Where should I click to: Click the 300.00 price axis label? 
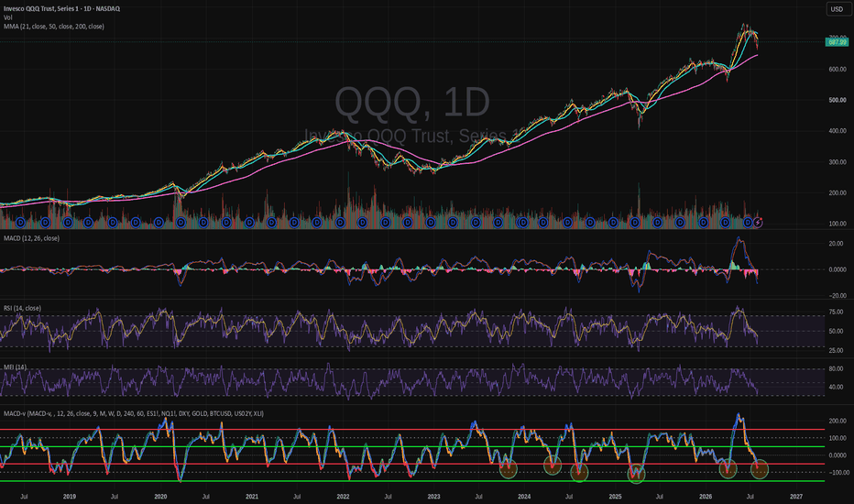coord(838,162)
